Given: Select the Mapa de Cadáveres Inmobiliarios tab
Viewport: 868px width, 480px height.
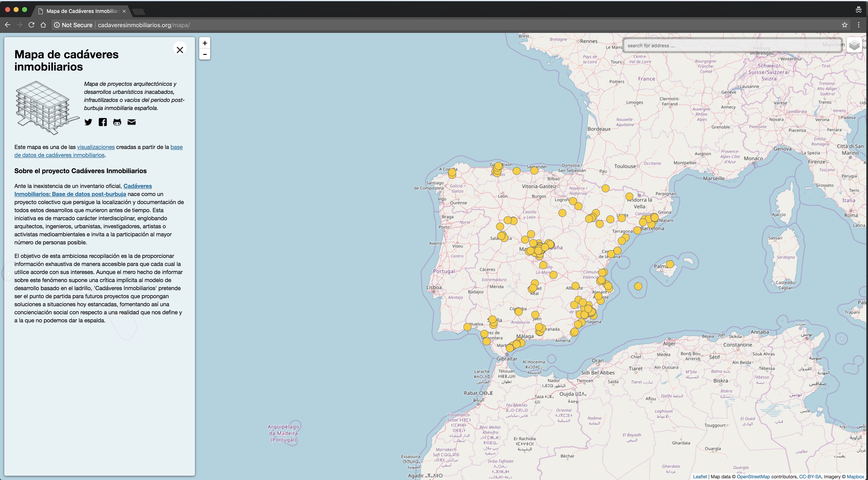Looking at the screenshot, I should click(81, 11).
